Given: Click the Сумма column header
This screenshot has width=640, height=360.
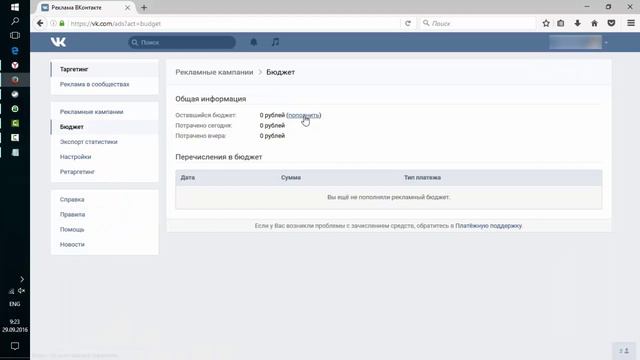Looking at the screenshot, I should pyautogui.click(x=291, y=178).
